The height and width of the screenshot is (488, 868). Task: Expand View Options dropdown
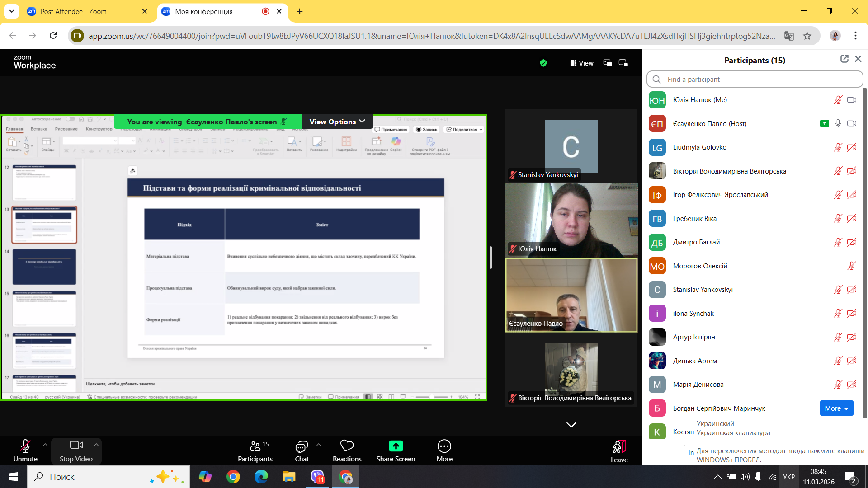337,122
